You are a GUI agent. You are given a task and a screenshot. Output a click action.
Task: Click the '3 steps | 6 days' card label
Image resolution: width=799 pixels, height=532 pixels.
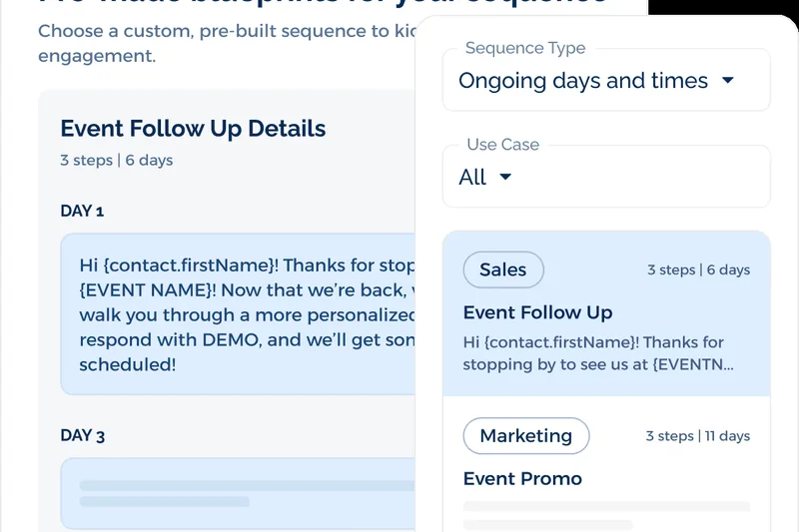click(698, 270)
